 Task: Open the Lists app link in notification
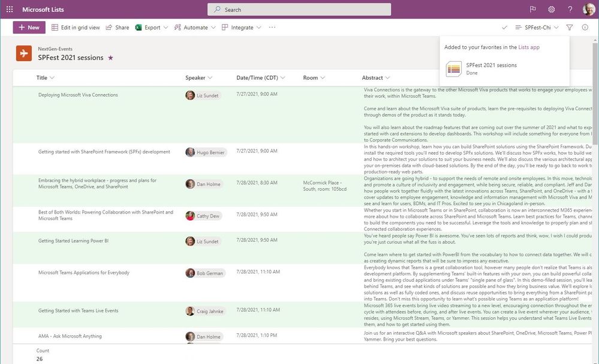(x=529, y=47)
